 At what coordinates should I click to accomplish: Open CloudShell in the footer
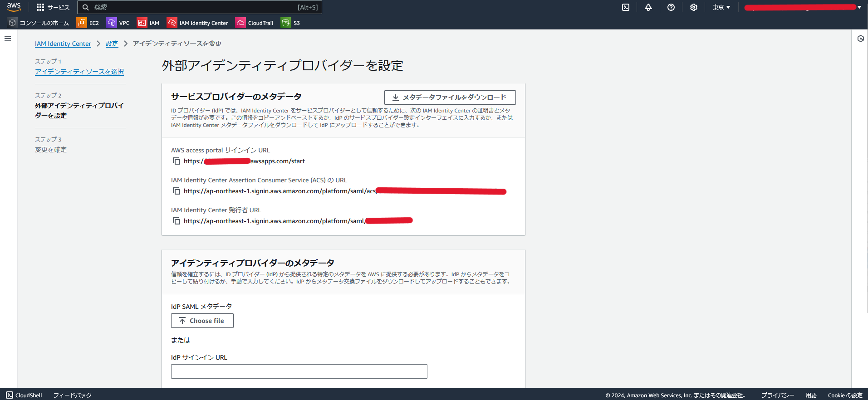(x=24, y=395)
